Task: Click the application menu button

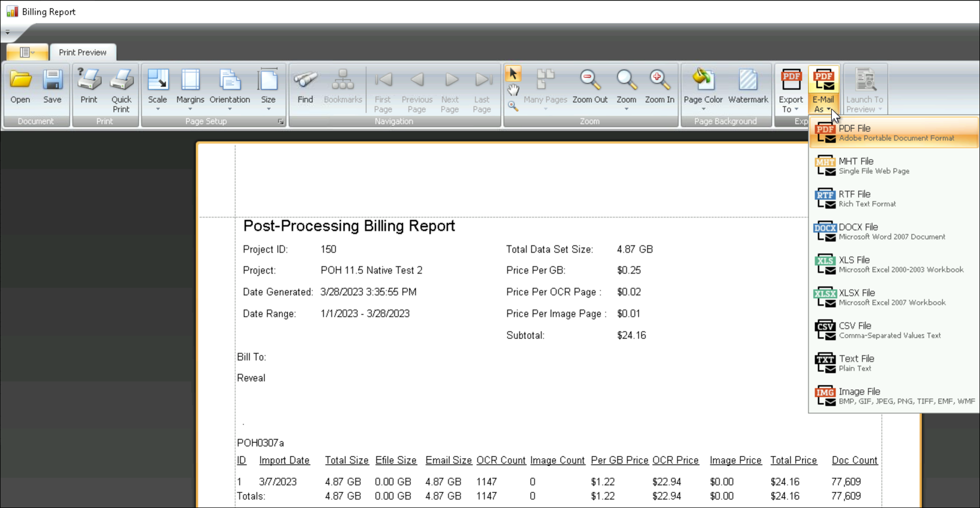Action: point(27,52)
